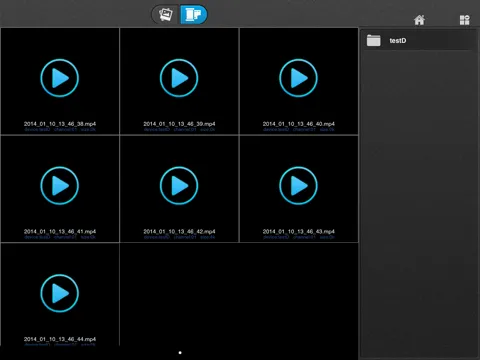Play video 2014_01_10_13_46_43.mp4

(298, 186)
